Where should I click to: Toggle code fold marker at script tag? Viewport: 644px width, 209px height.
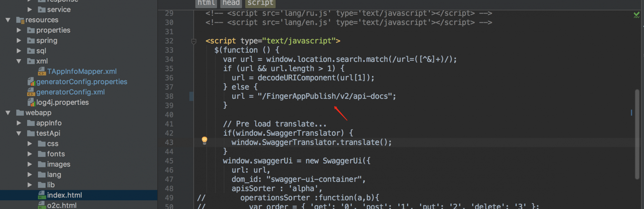(194, 41)
